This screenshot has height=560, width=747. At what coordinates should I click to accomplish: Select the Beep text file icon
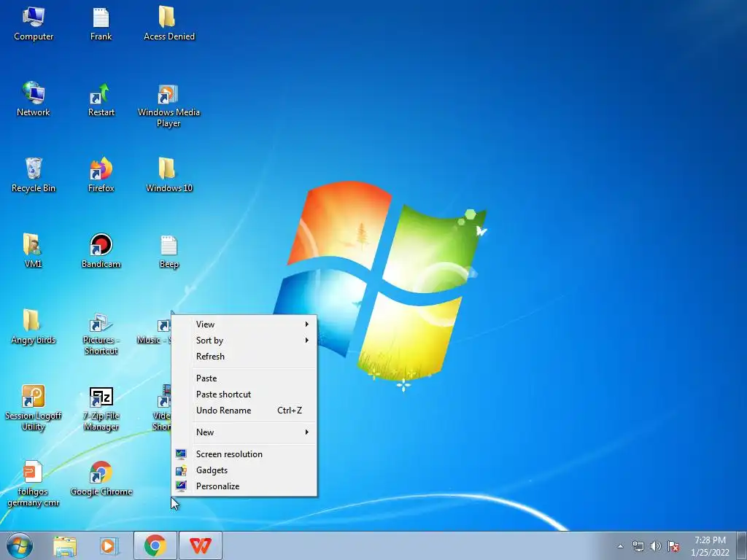coord(169,252)
